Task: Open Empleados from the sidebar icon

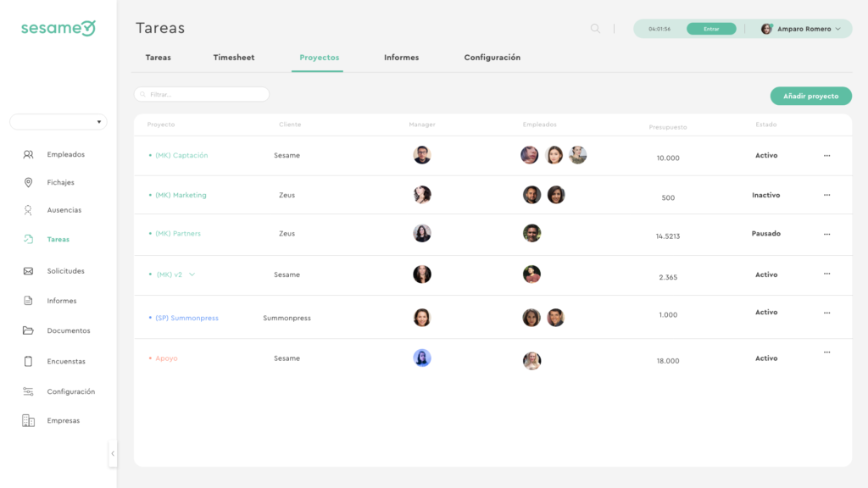Action: tap(28, 155)
